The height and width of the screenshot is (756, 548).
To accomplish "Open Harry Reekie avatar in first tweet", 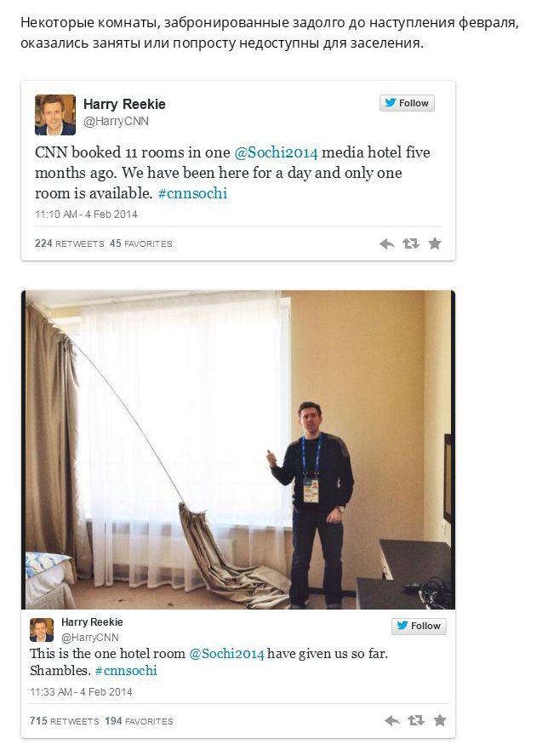I will pos(55,115).
